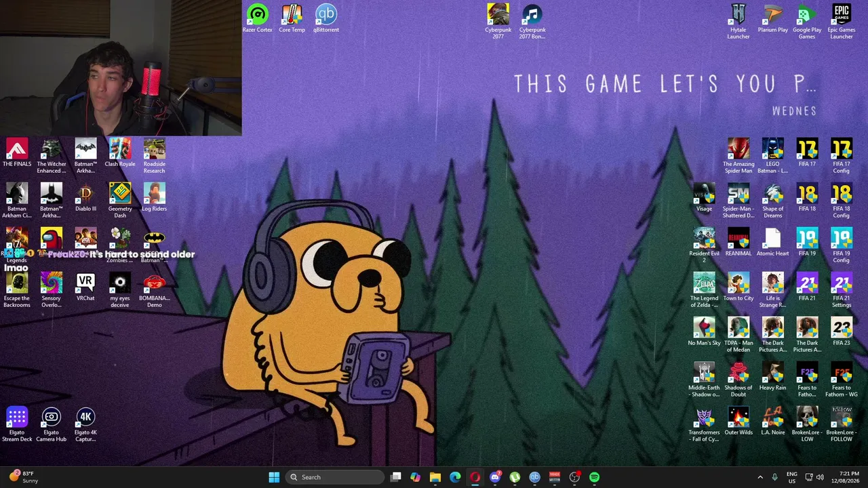Select Spider-Man Shattered Dimensions icon
The width and height of the screenshot is (868, 488).
point(738,201)
